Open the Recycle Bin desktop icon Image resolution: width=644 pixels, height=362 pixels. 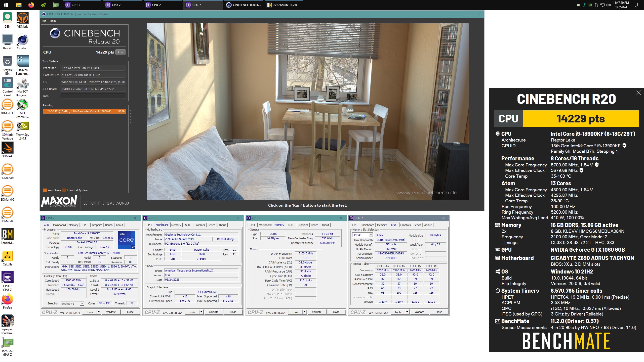click(7, 65)
